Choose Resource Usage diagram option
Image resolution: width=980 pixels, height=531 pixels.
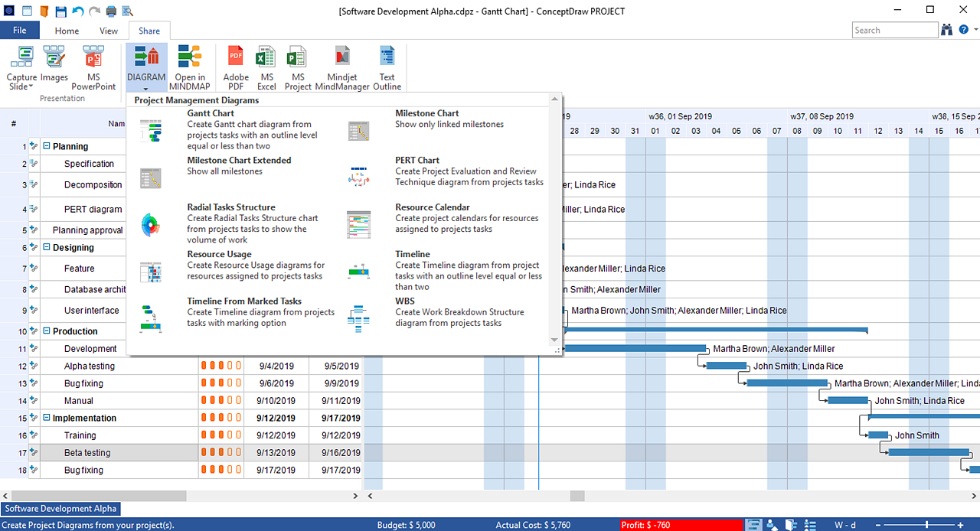tap(237, 270)
